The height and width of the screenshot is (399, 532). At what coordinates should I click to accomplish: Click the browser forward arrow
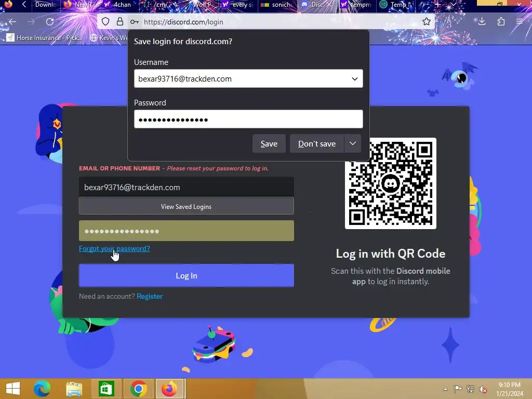[31, 22]
